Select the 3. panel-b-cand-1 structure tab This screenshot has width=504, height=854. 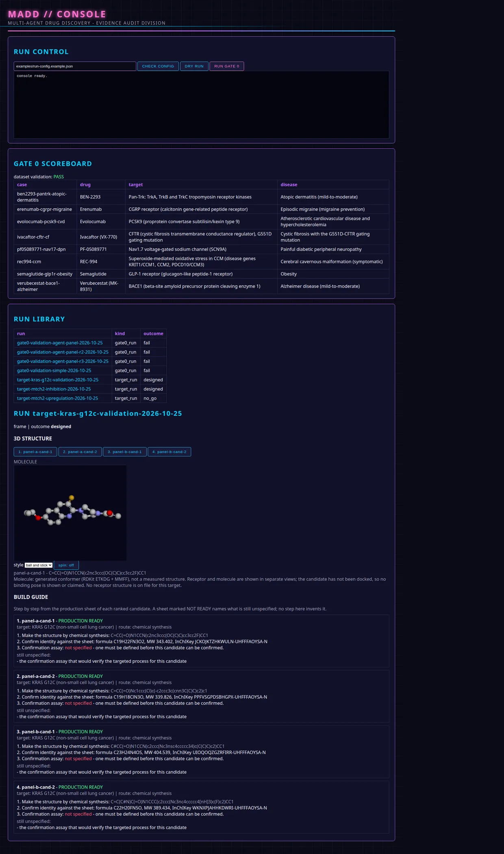(x=125, y=452)
